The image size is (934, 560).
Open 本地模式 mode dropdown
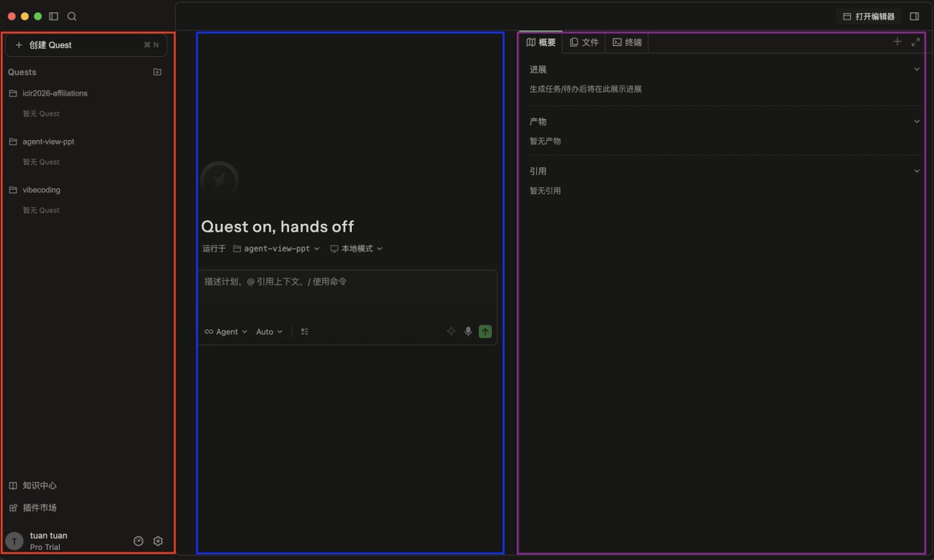coord(356,249)
